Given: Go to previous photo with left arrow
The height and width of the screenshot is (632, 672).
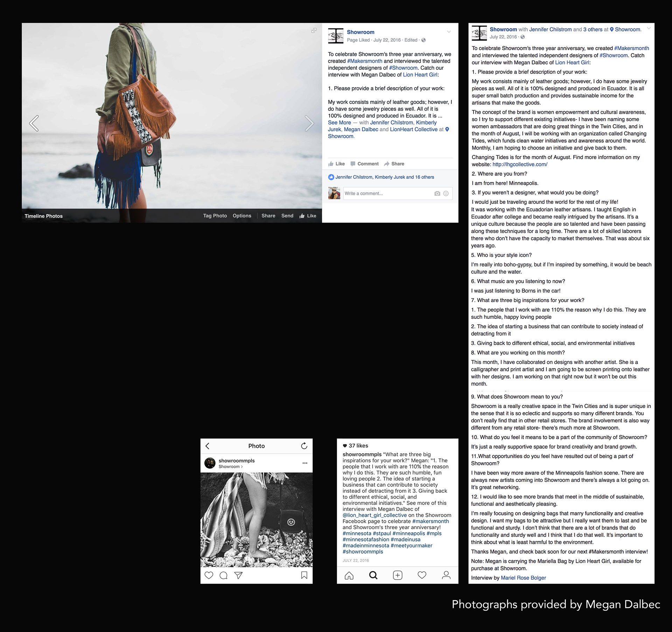Looking at the screenshot, I should click(x=34, y=123).
